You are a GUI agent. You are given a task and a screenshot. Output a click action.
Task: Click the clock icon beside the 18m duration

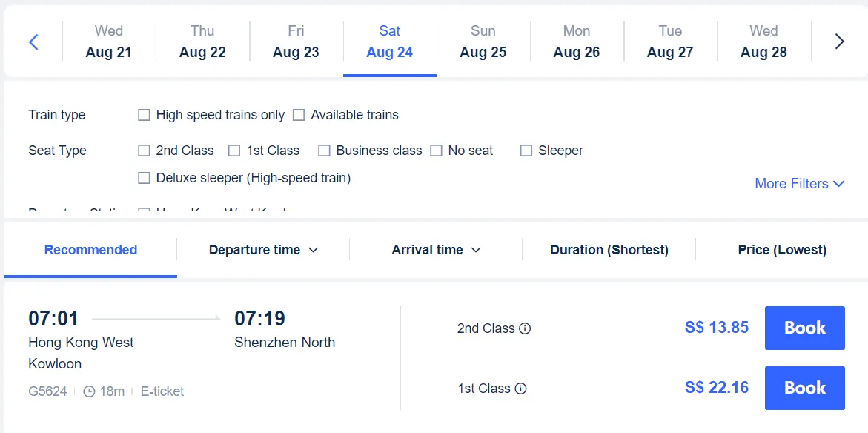[x=89, y=391]
